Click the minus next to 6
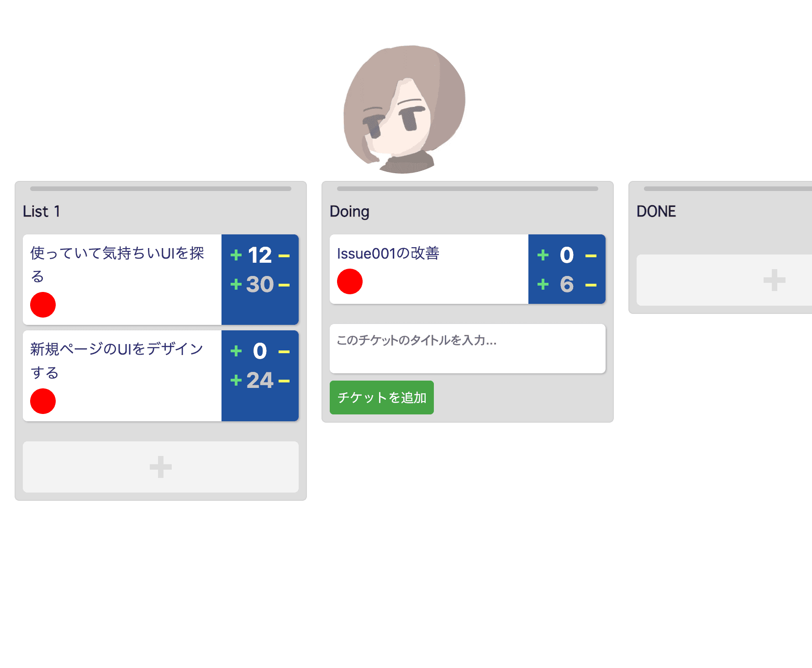 tap(591, 285)
